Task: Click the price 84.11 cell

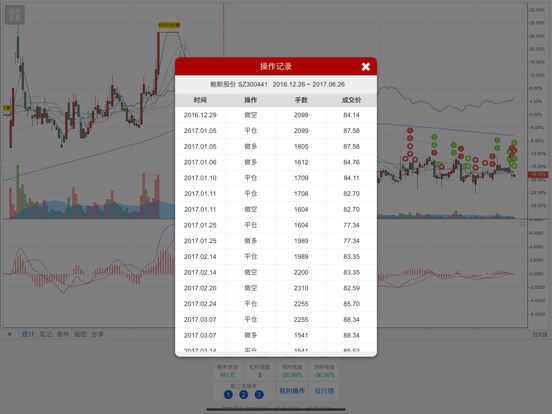Action: [351, 178]
